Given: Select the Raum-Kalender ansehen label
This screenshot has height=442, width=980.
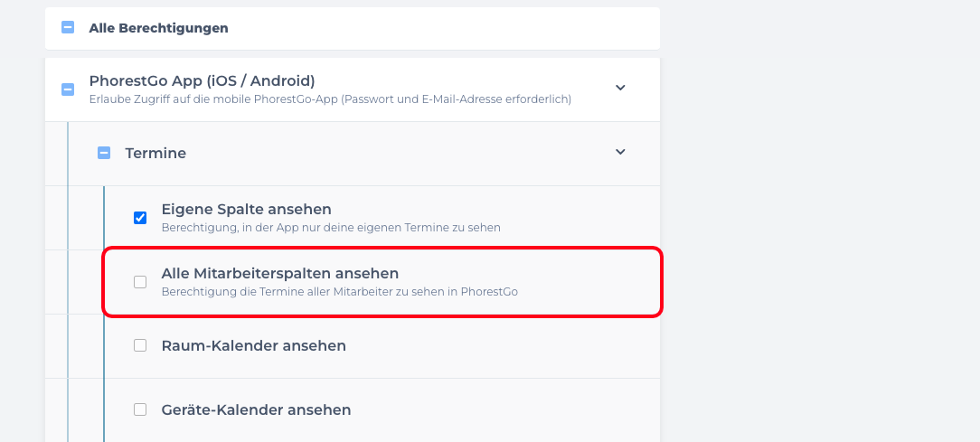Looking at the screenshot, I should point(253,345).
